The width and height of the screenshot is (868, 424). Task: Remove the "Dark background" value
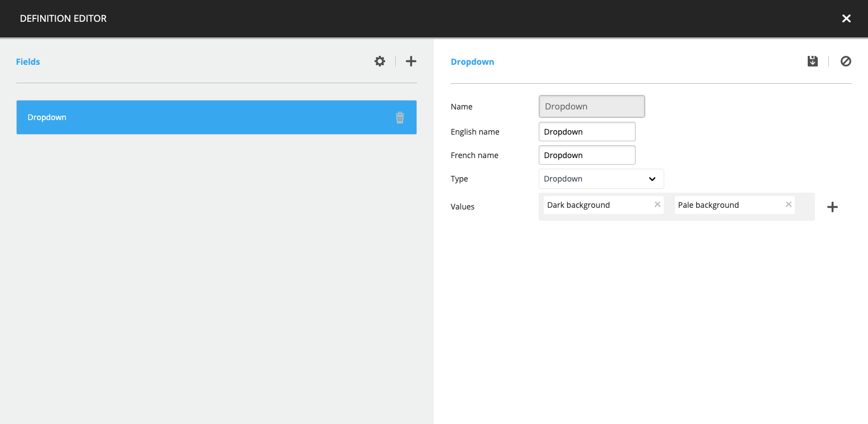coord(657,204)
